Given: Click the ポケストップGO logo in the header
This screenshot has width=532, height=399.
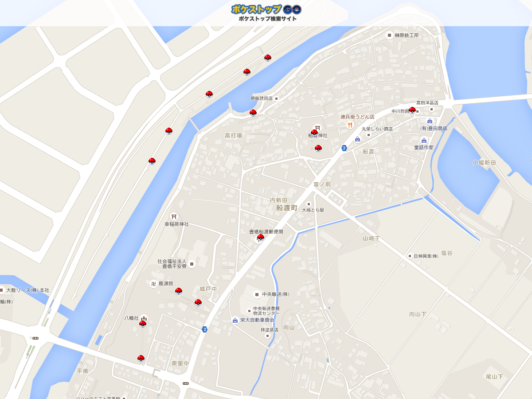Looking at the screenshot, I should click(x=266, y=9).
